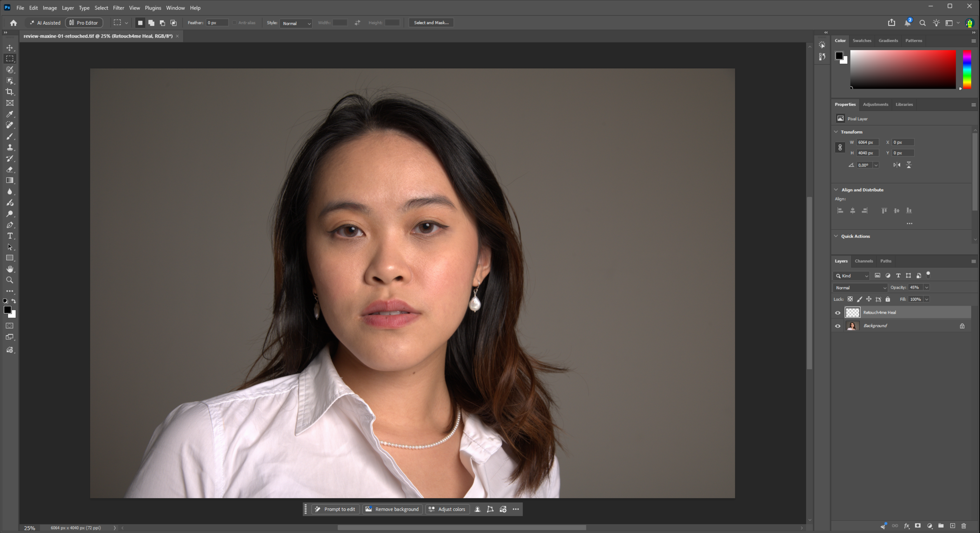The image size is (980, 533).
Task: Click Remove background button
Action: point(392,509)
